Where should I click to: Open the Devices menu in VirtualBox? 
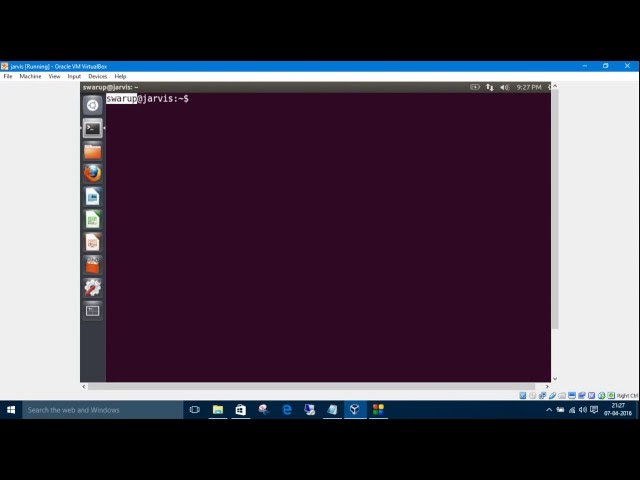coord(98,76)
